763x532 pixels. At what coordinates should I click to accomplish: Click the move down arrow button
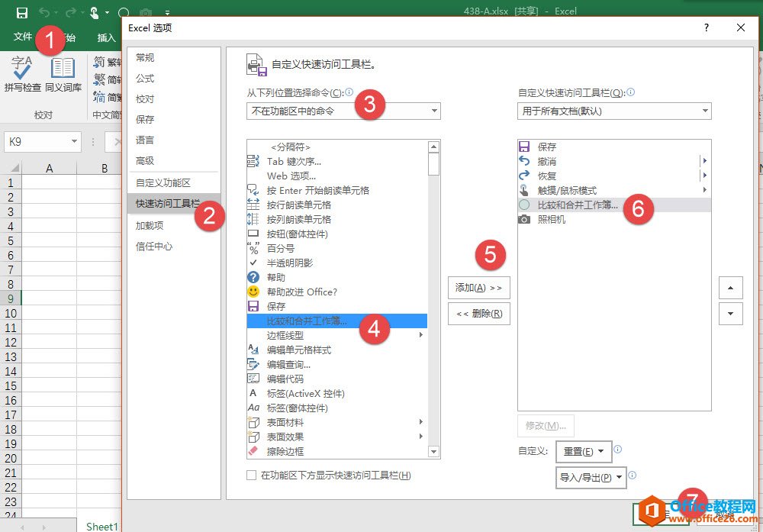coord(730,314)
